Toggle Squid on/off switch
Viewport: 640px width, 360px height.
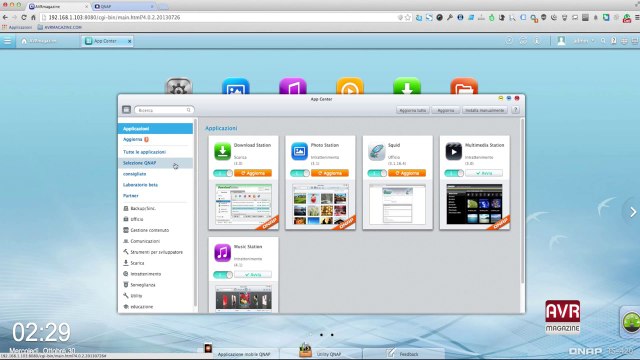(x=377, y=173)
